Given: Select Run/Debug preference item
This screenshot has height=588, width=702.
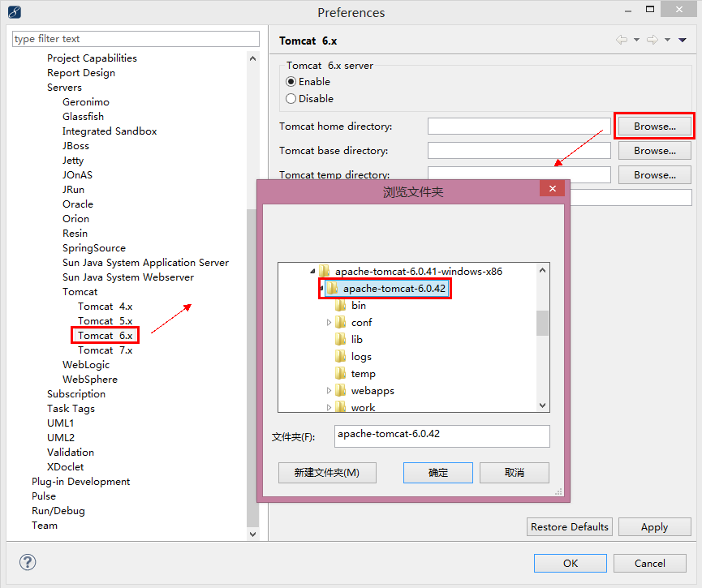Looking at the screenshot, I should point(58,511).
